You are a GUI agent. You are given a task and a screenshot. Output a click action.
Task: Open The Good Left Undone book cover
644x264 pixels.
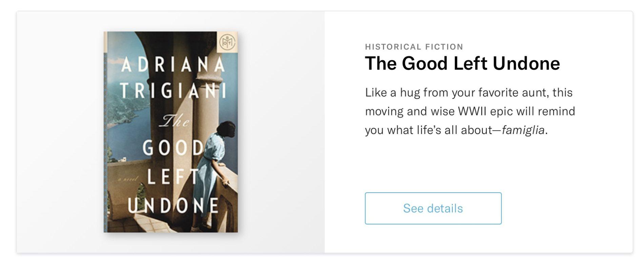[170, 132]
